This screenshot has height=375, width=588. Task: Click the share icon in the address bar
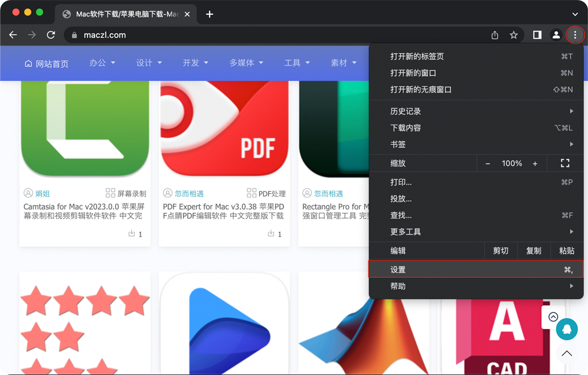tap(495, 35)
